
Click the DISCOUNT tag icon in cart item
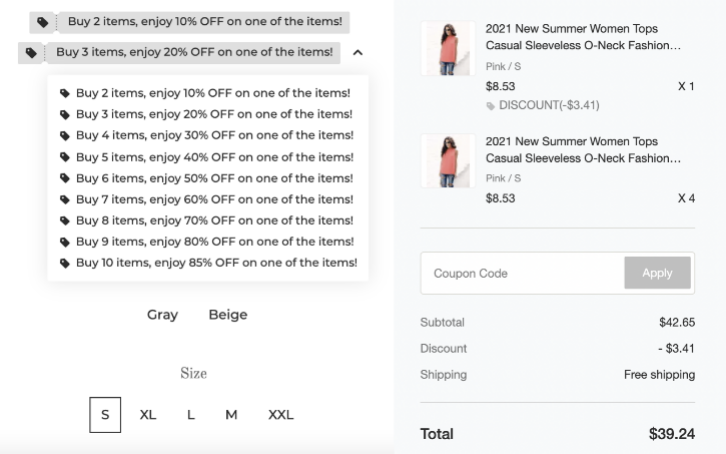490,106
